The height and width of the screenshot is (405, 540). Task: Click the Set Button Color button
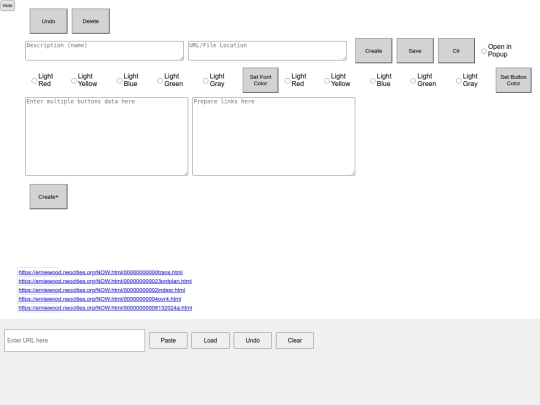514,80
